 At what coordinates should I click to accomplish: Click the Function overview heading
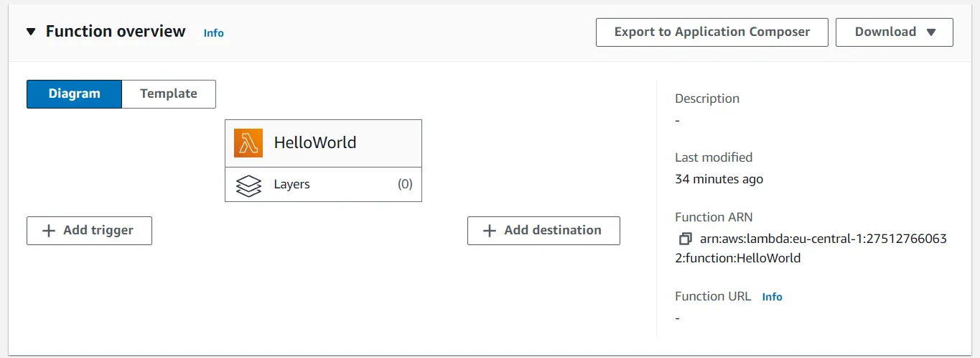coord(116,32)
